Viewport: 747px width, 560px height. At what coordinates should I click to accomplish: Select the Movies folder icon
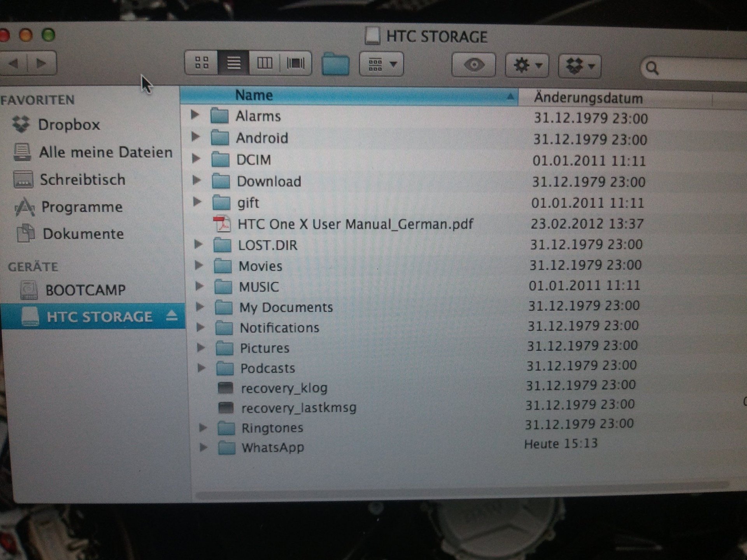pos(223,266)
